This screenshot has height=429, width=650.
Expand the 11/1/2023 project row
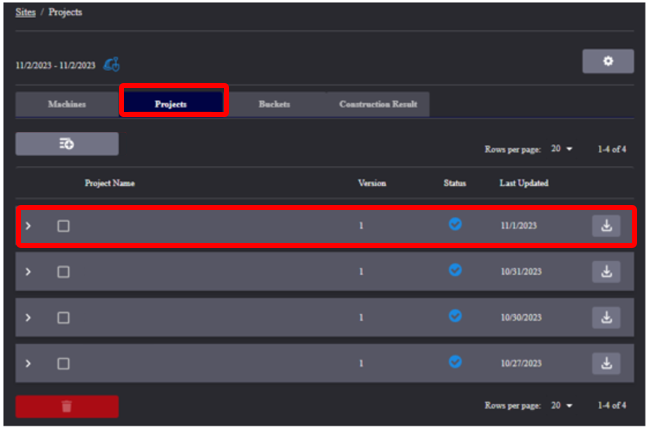pos(28,226)
